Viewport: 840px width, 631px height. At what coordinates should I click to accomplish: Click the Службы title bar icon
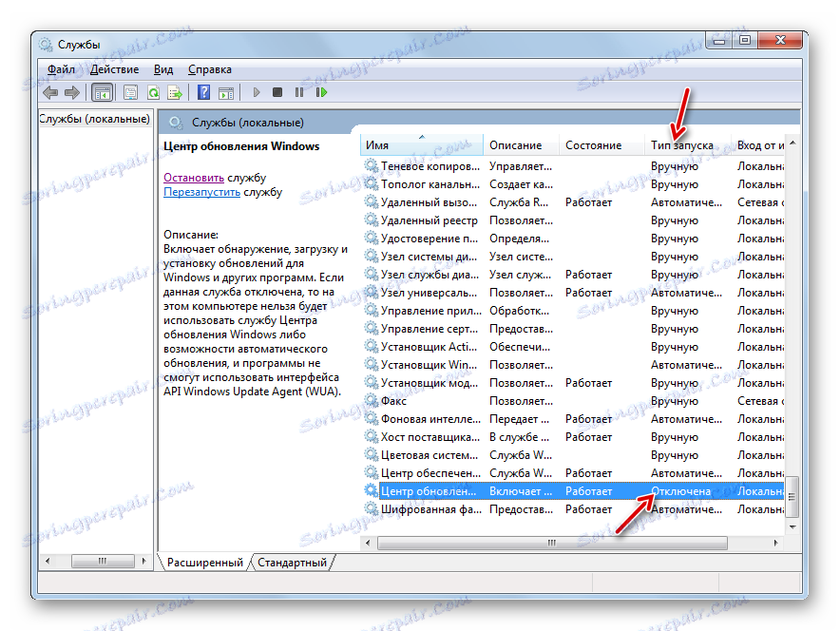point(46,45)
